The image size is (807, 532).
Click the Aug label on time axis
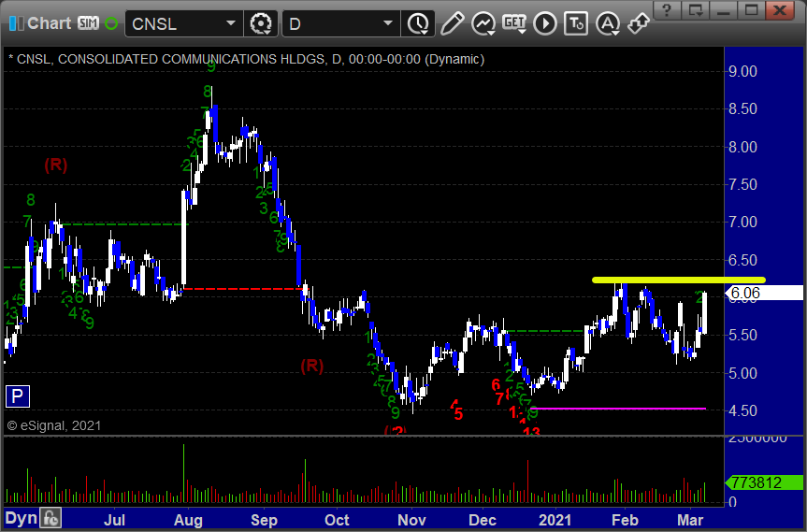pos(188,520)
